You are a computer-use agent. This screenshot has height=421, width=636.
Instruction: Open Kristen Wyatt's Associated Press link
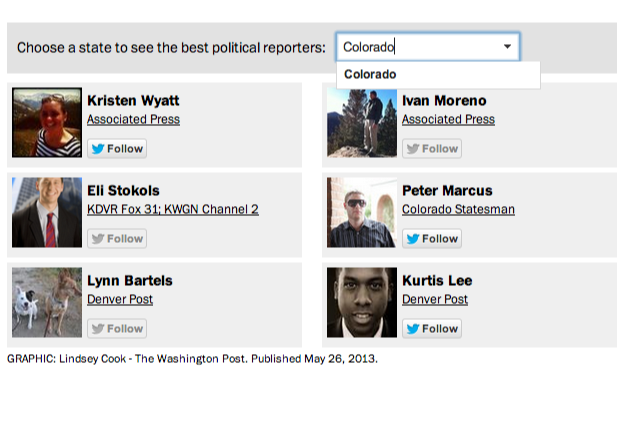click(x=133, y=120)
